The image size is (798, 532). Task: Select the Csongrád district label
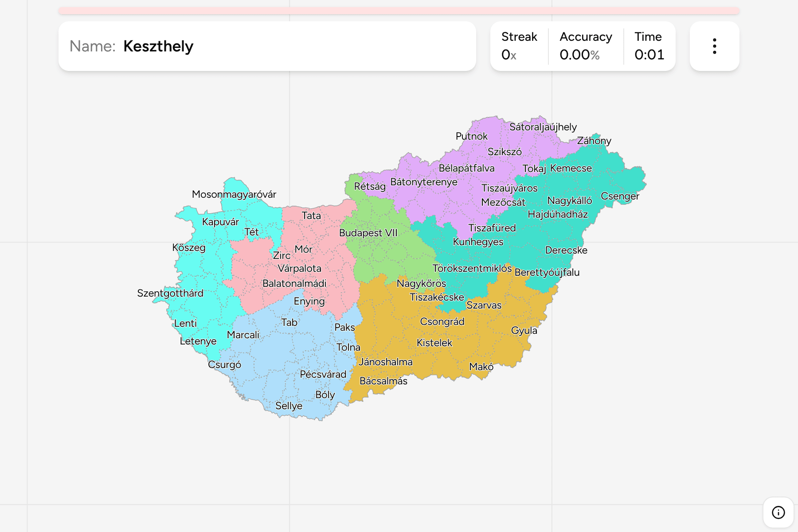(x=442, y=321)
